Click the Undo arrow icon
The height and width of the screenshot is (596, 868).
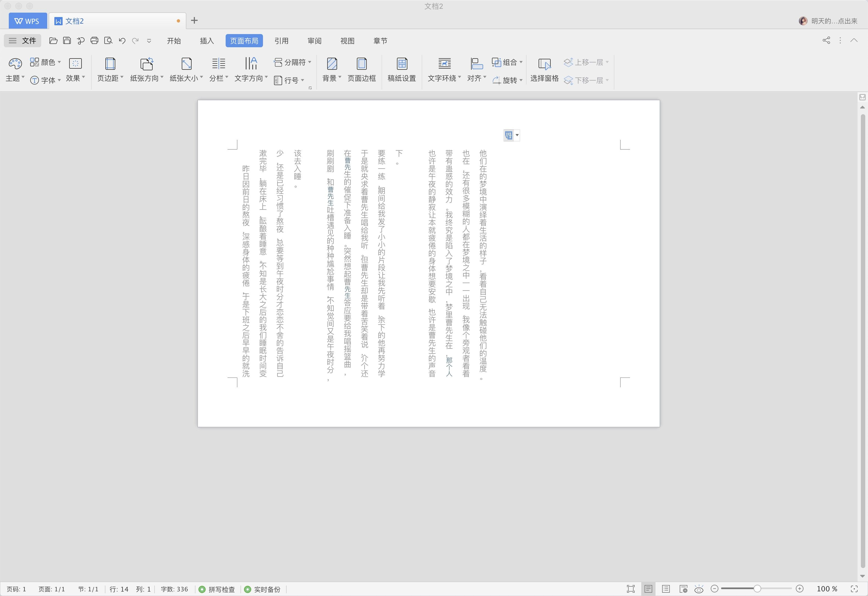coord(122,41)
